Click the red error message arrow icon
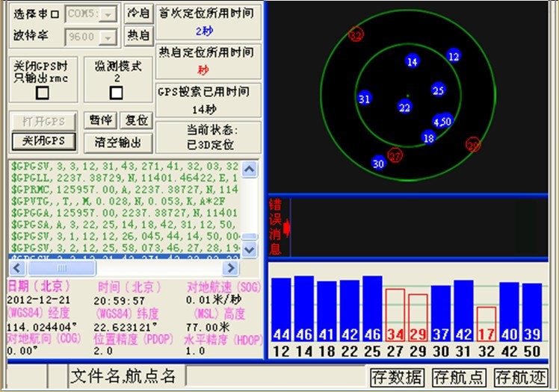The image size is (559, 392). click(x=286, y=228)
